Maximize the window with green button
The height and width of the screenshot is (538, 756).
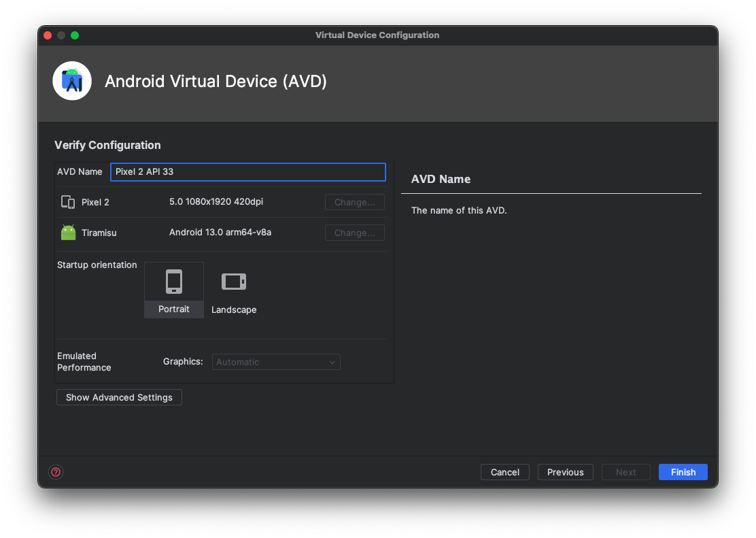pos(75,35)
